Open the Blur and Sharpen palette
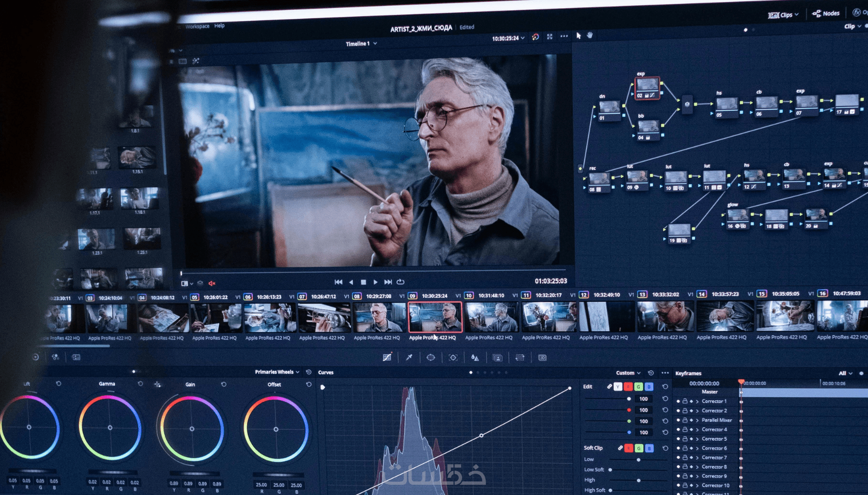The width and height of the screenshot is (868, 495). tap(475, 358)
